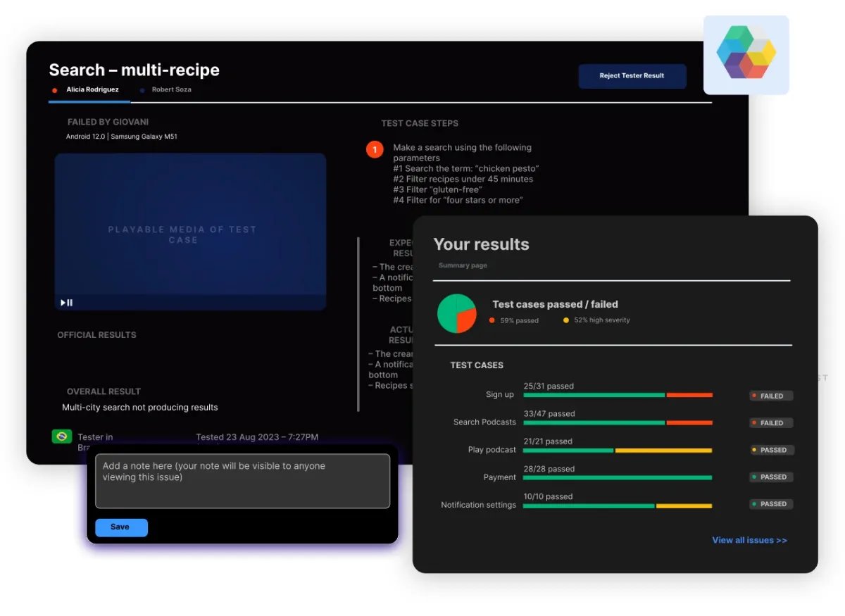Click the Notification settings PASSED badge
This screenshot has width=845, height=616.
click(x=772, y=504)
